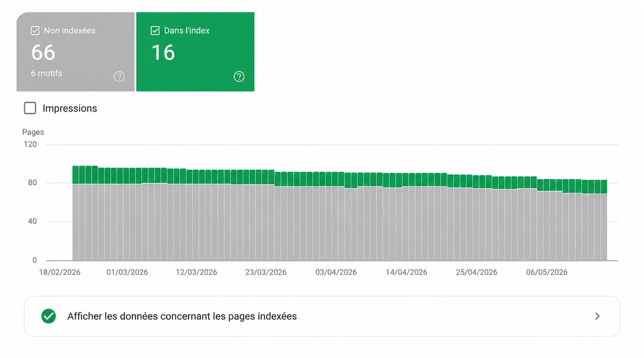Click the 120 y-axis value
The height and width of the screenshot is (358, 644).
click(x=30, y=144)
